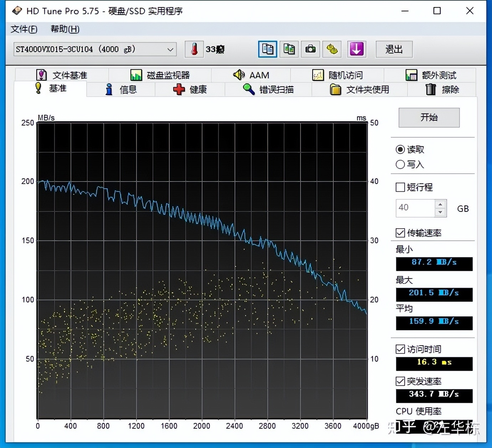This screenshot has height=448, width=492.
Task: Click the HD Tune Pro title bar logo
Action: (17, 11)
